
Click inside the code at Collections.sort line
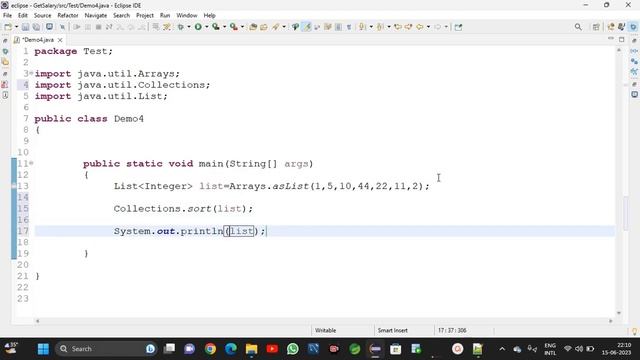pos(183,209)
